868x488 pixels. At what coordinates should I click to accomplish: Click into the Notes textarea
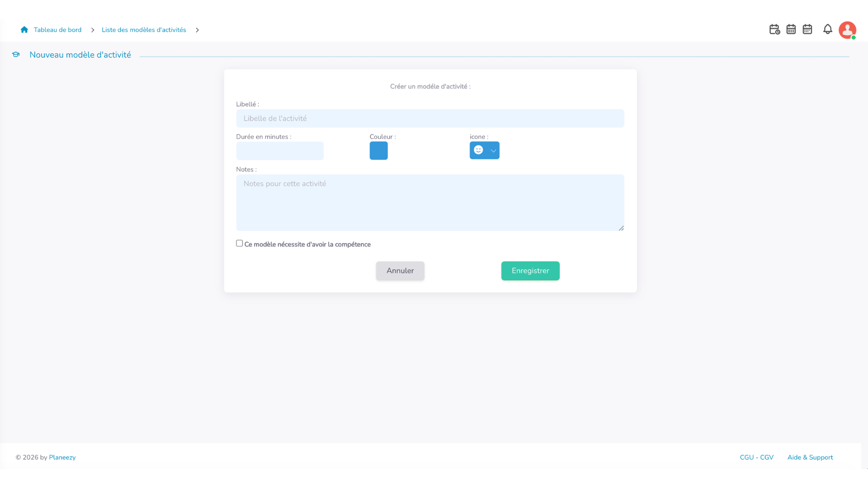[430, 202]
